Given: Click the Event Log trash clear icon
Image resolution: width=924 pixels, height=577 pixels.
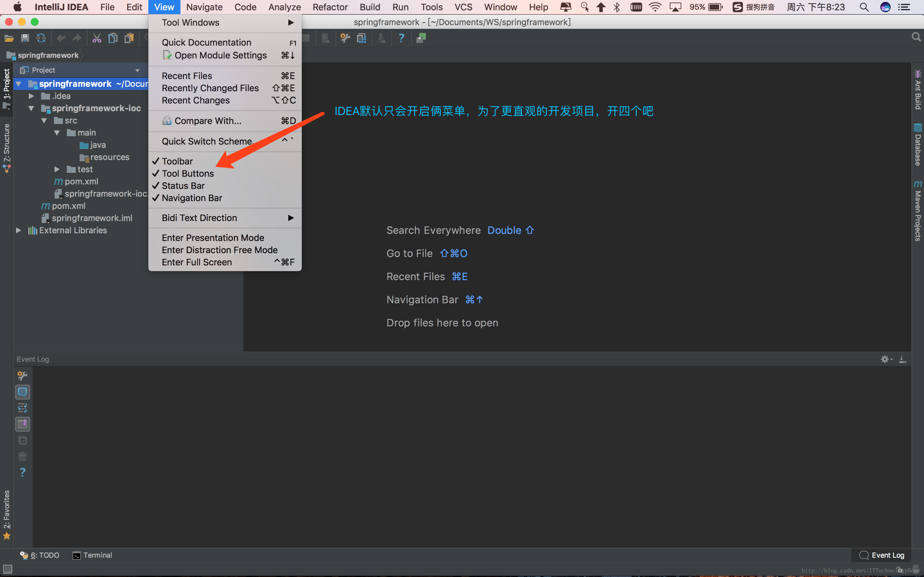Looking at the screenshot, I should tap(22, 456).
